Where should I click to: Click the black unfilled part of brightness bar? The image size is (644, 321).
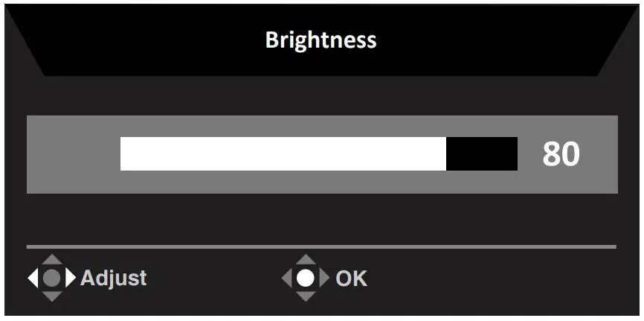point(481,153)
